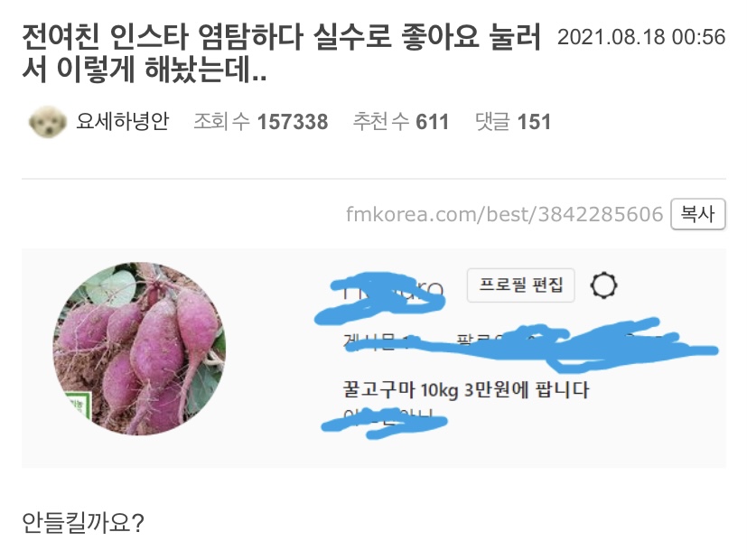Select the post title about 전여친 인스타

(281, 53)
